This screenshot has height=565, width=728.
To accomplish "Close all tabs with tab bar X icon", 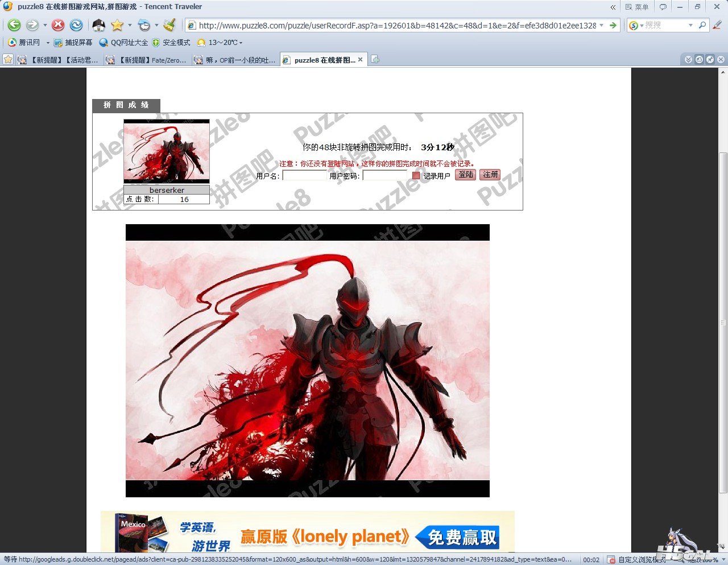I will [721, 59].
